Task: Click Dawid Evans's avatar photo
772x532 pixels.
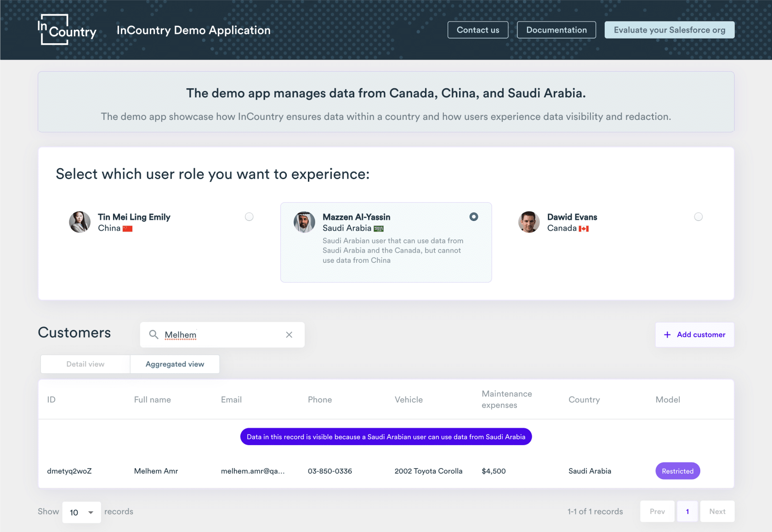Action: pyautogui.click(x=529, y=222)
